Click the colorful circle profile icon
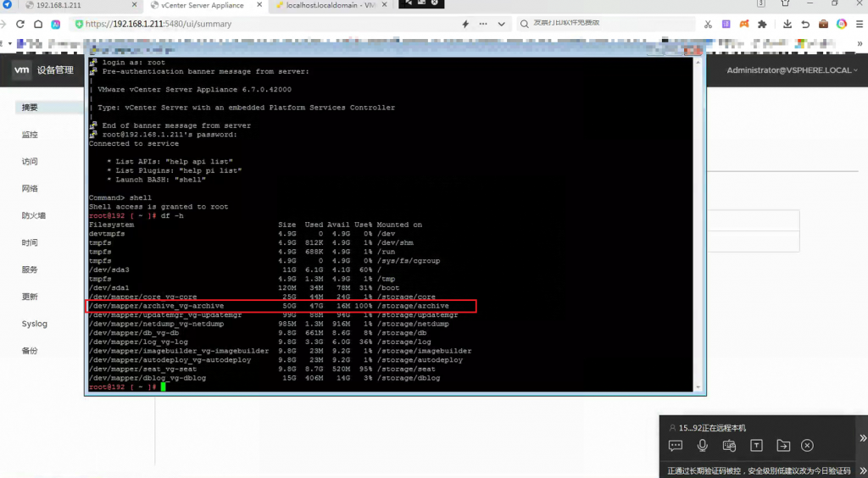 (842, 25)
